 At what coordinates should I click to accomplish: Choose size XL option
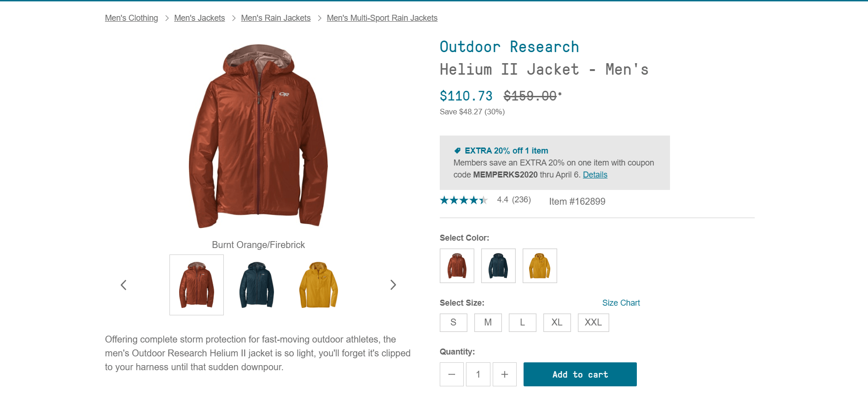click(557, 323)
